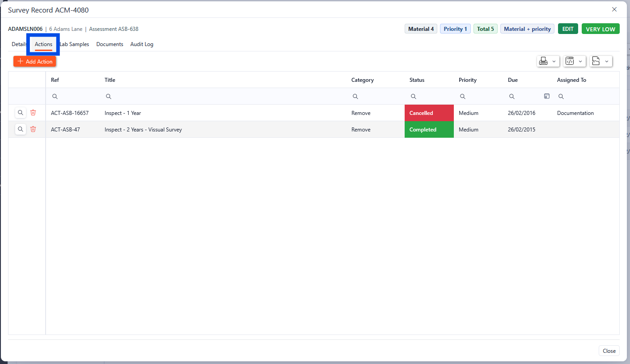Open magnifier for Inspect - 2 Years row

click(20, 129)
